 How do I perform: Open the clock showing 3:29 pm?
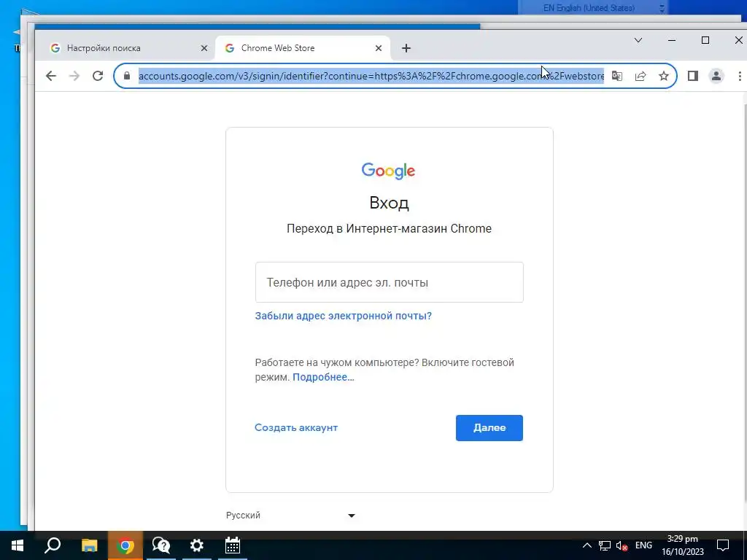tap(683, 545)
